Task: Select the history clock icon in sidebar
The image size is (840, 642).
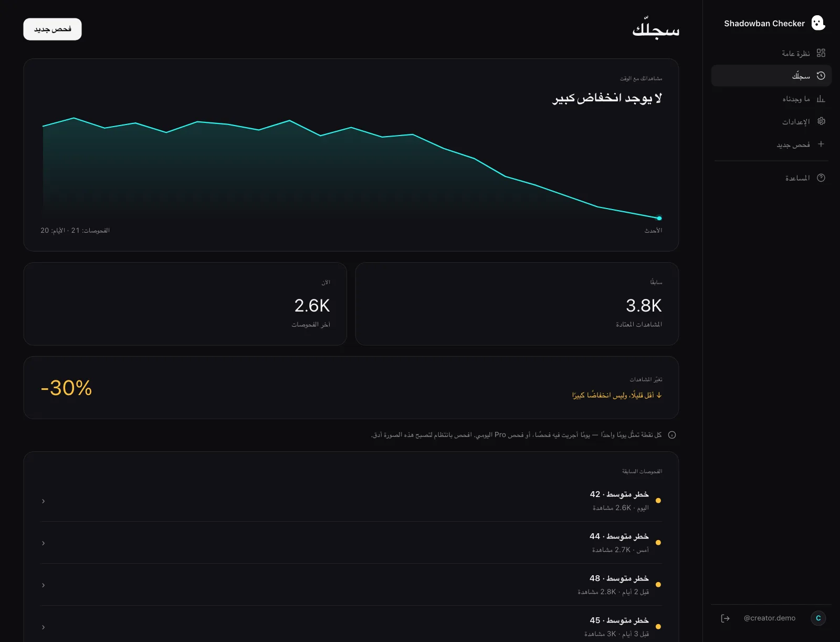Action: click(821, 76)
